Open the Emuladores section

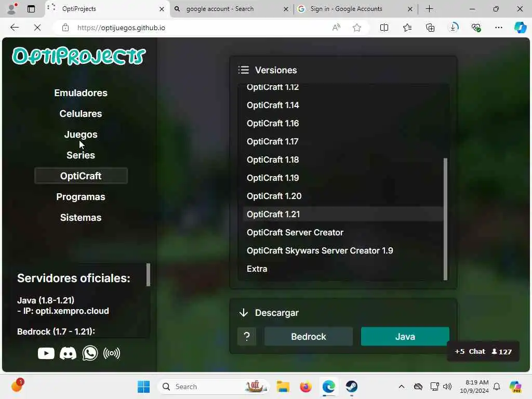(81, 93)
